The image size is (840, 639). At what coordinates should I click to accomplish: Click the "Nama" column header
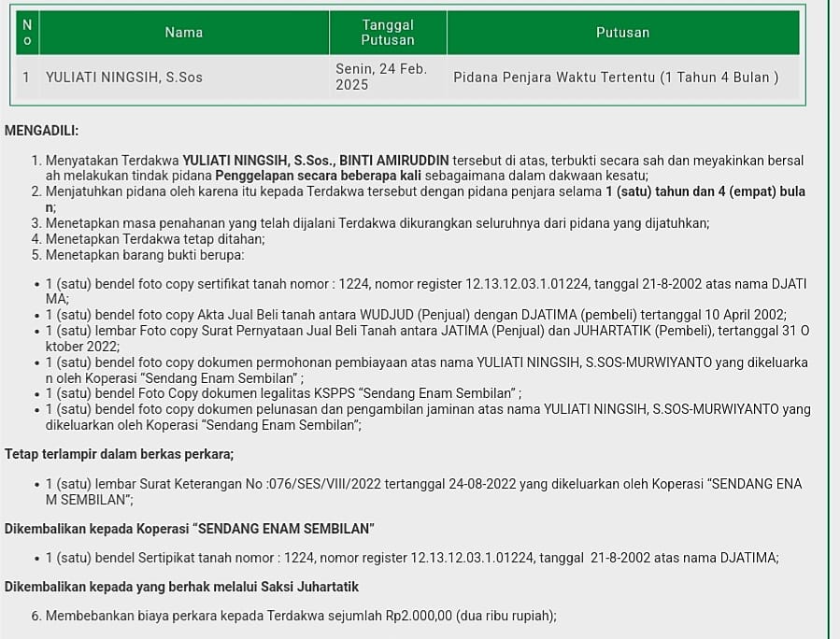click(x=184, y=33)
